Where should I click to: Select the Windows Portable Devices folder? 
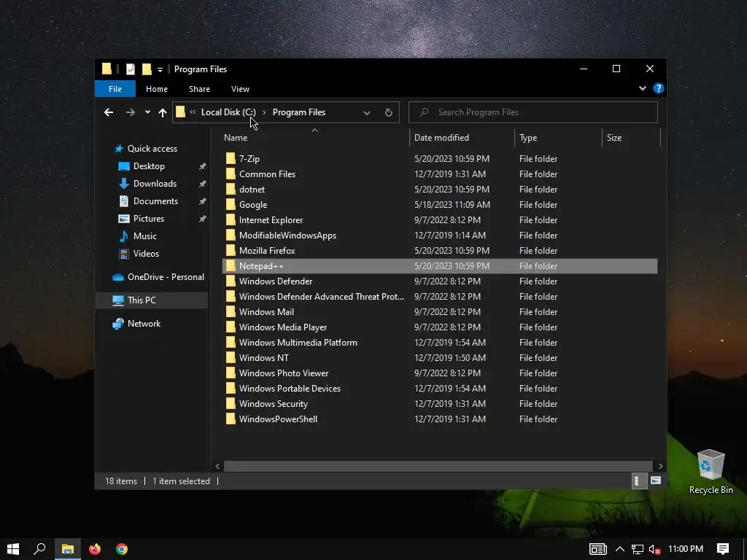click(290, 389)
